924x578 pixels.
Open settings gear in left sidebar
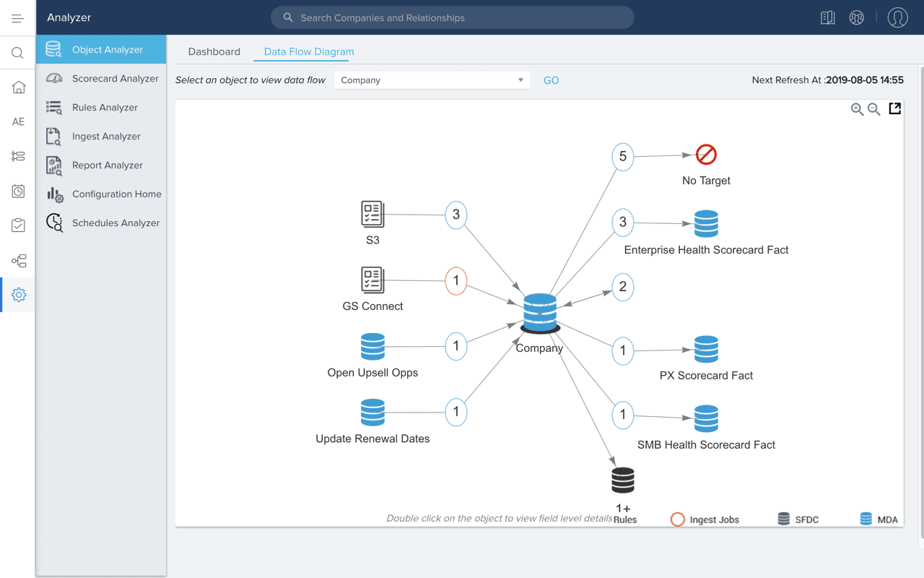point(19,295)
